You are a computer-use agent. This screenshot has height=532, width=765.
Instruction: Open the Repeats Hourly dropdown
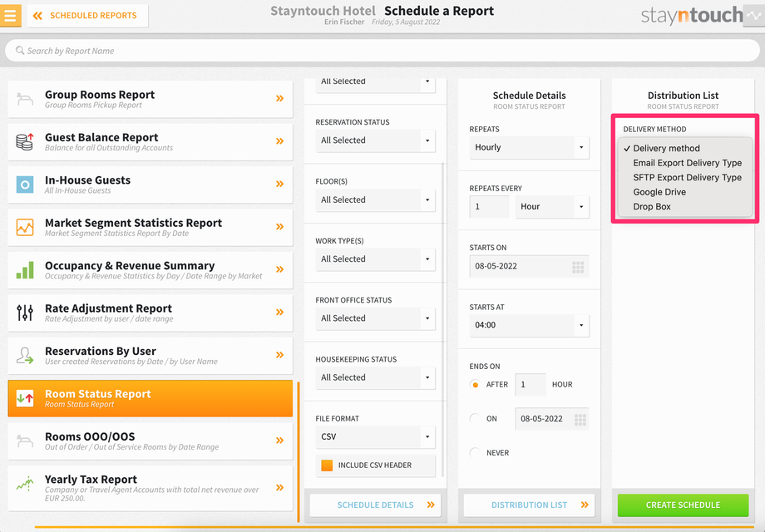pos(529,147)
